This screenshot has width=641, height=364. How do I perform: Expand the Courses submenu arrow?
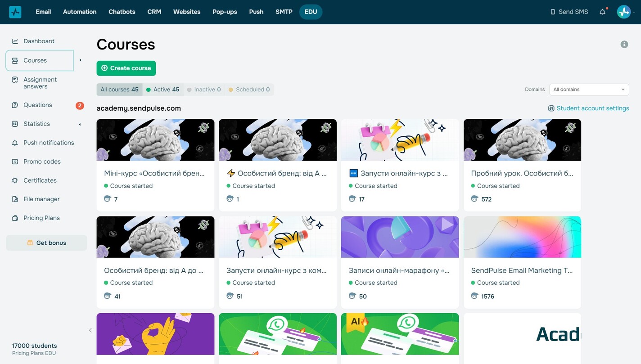80,60
